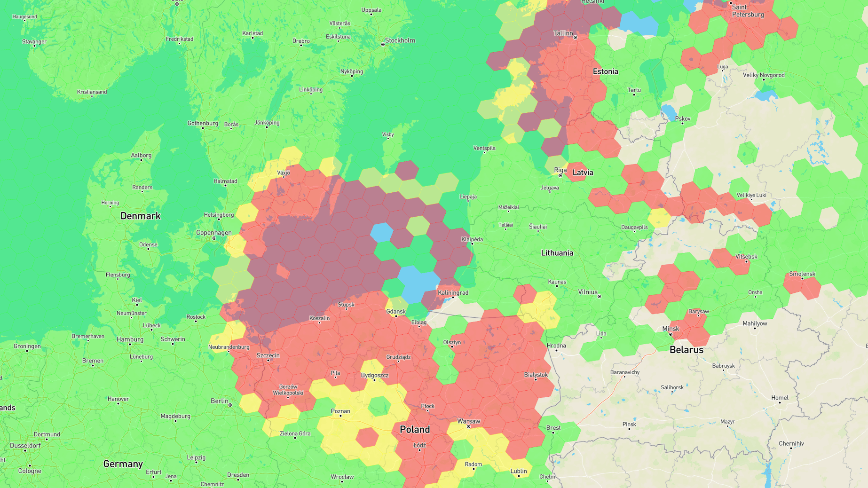The width and height of the screenshot is (868, 488).
Task: Click the Veliky Novgorod city label
Action: click(764, 75)
